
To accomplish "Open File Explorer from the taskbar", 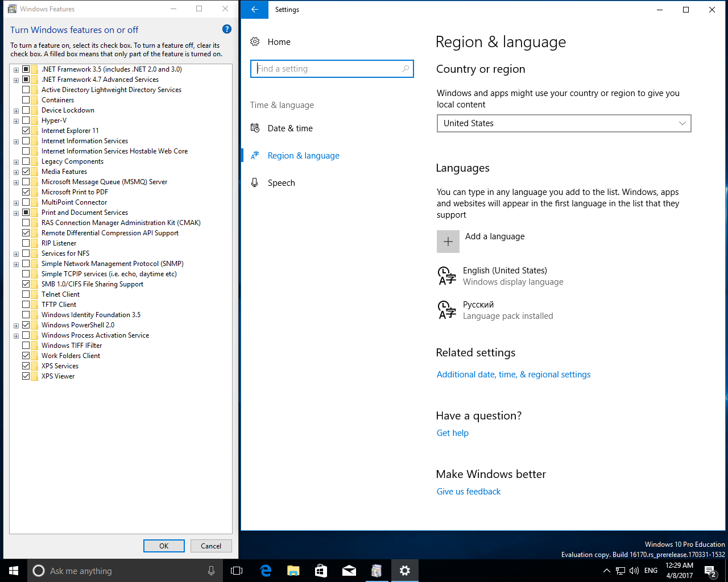I will point(293,571).
